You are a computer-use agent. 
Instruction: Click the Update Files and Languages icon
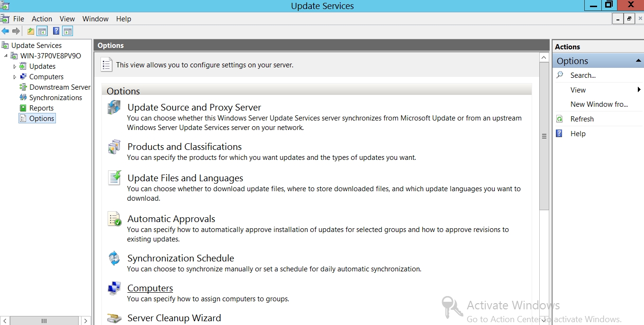pyautogui.click(x=114, y=178)
